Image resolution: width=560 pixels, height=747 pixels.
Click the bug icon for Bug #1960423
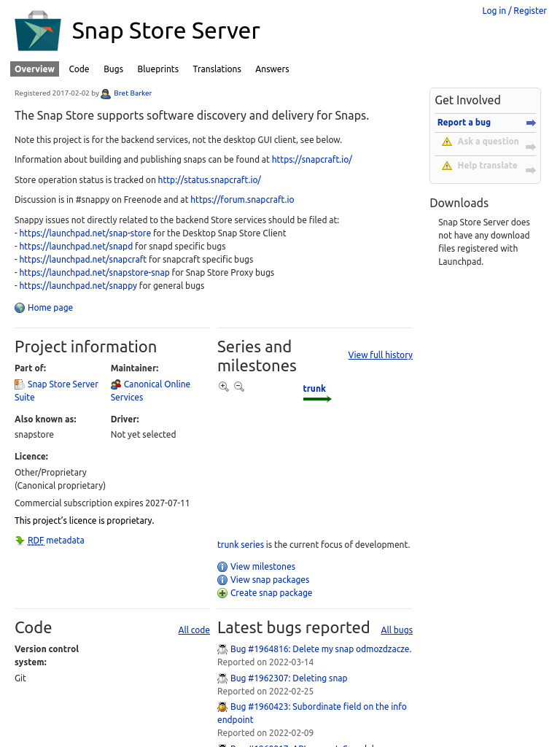222,706
